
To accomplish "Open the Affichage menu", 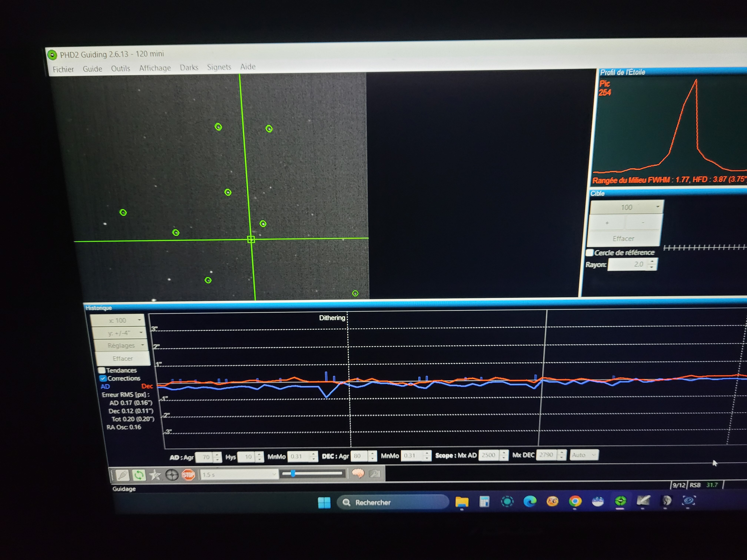I will pyautogui.click(x=155, y=68).
